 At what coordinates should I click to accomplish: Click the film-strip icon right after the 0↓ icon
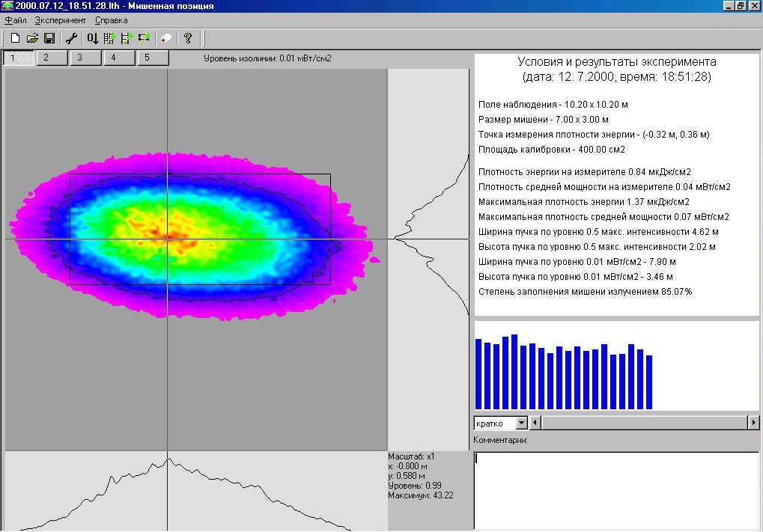pos(109,38)
